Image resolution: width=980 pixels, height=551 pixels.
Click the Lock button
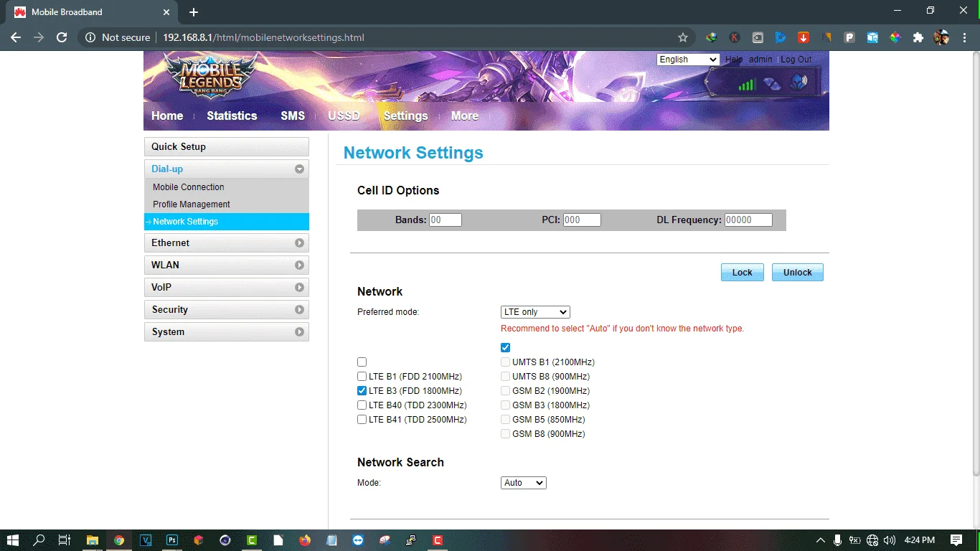click(x=743, y=273)
